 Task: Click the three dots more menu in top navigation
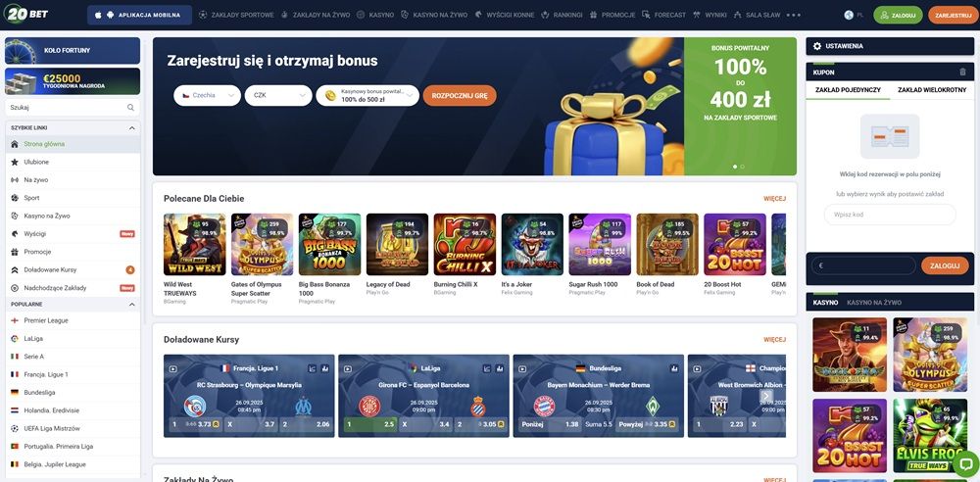click(x=793, y=15)
